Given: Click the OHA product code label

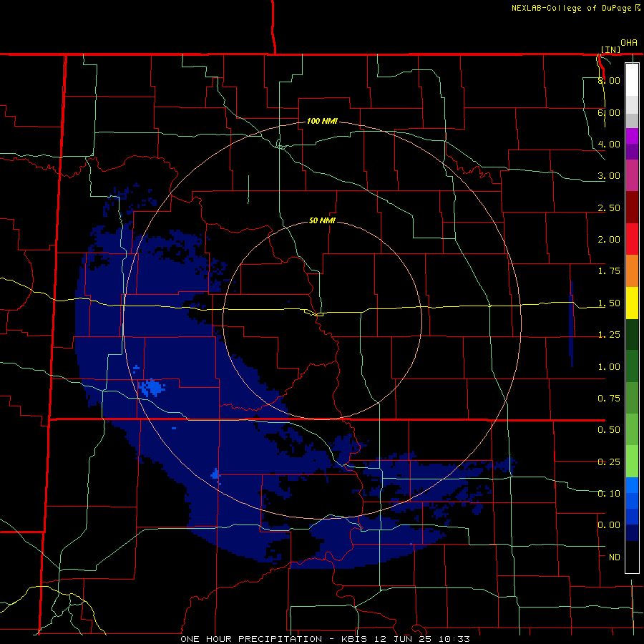Looking at the screenshot, I should tap(629, 43).
